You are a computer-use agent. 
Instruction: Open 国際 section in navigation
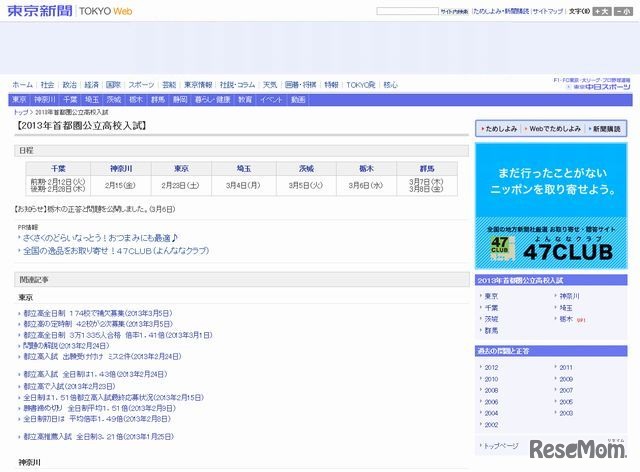[x=113, y=85]
